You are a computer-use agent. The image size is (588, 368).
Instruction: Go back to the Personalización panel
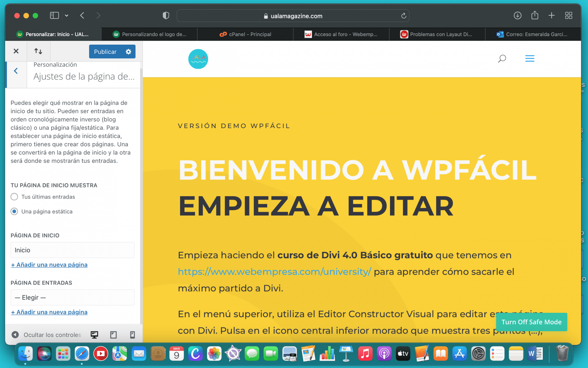(x=16, y=71)
